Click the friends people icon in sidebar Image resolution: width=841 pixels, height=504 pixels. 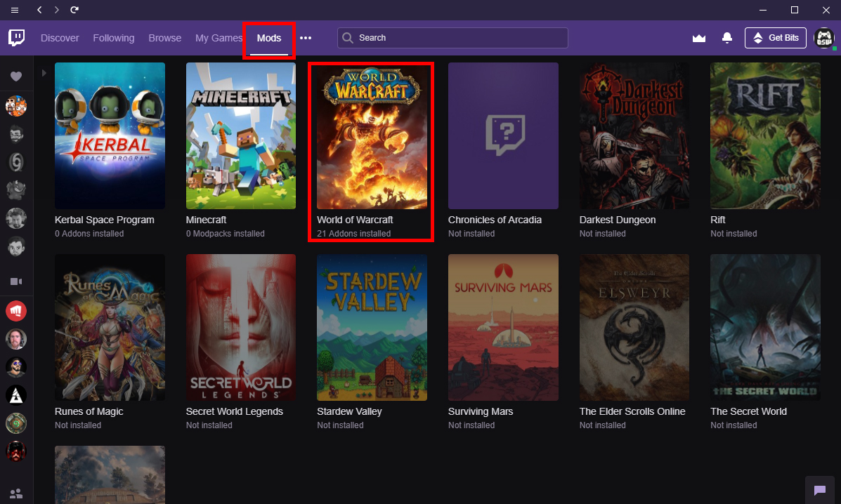tap(16, 493)
